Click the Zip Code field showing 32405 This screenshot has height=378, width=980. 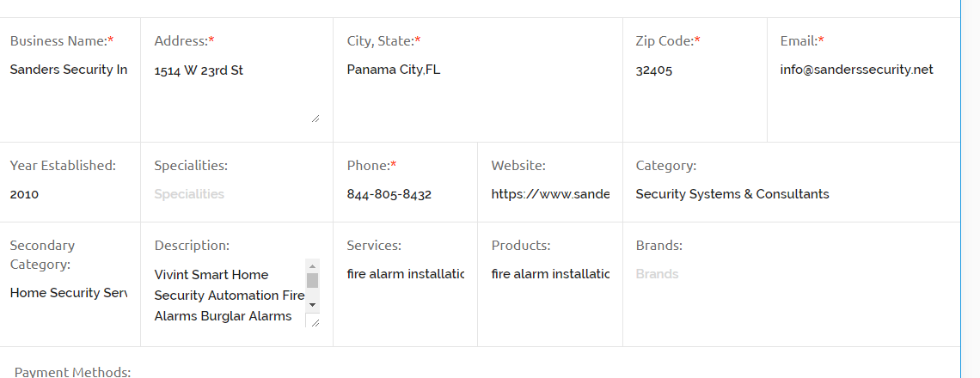pos(694,70)
